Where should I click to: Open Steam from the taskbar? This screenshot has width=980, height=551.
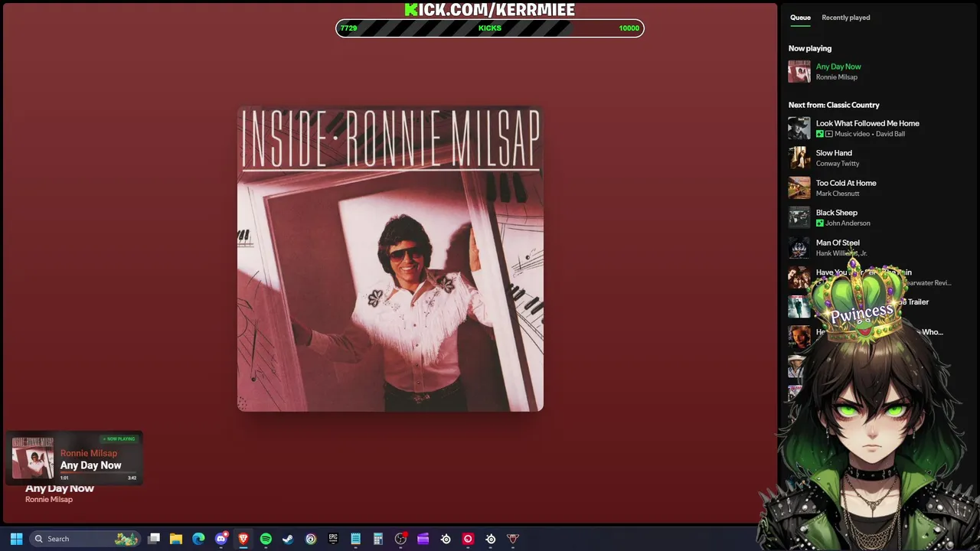(288, 539)
